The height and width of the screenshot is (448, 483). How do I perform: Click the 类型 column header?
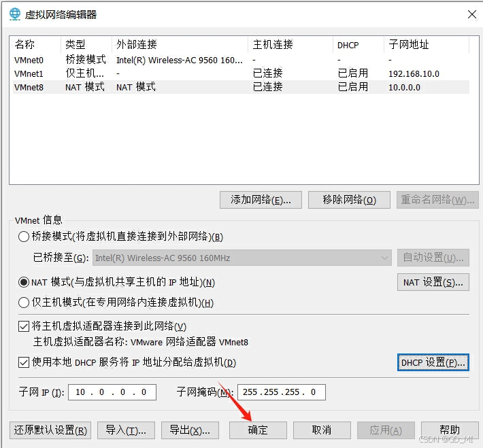tap(86, 45)
